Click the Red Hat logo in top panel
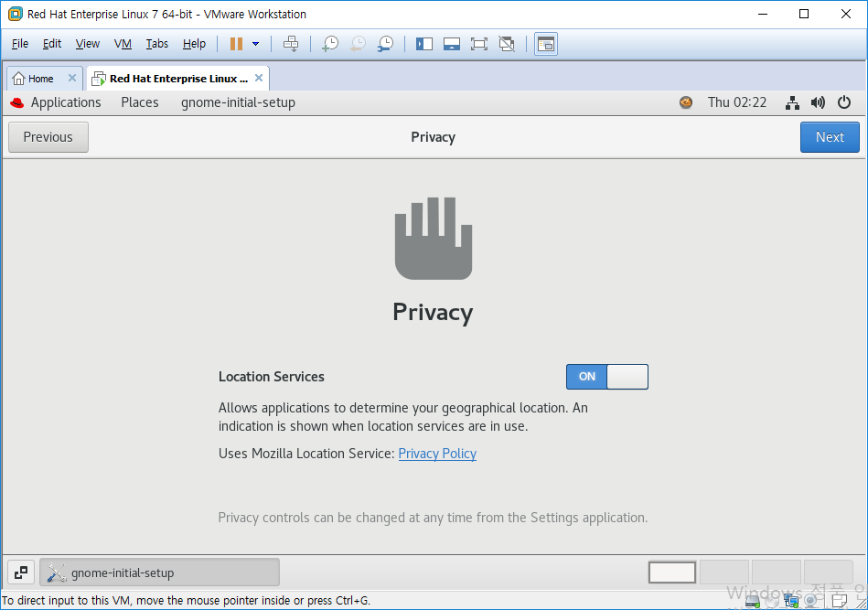The image size is (868, 610). [17, 102]
